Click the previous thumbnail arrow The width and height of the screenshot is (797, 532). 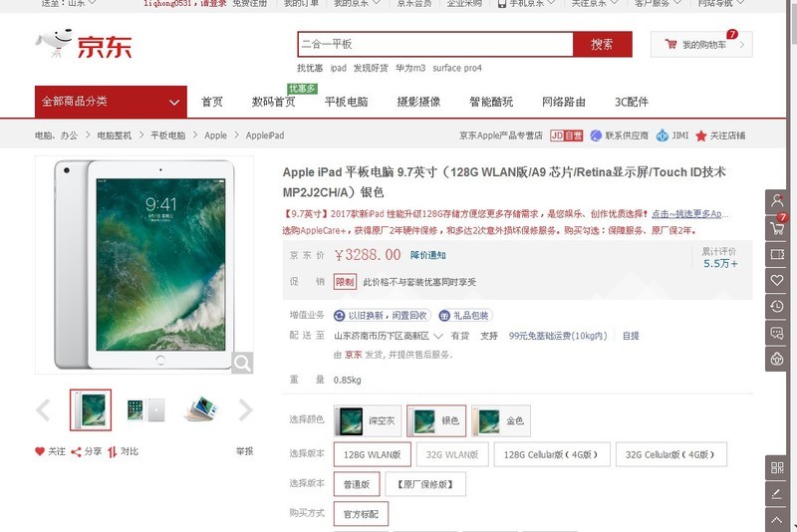click(x=44, y=410)
